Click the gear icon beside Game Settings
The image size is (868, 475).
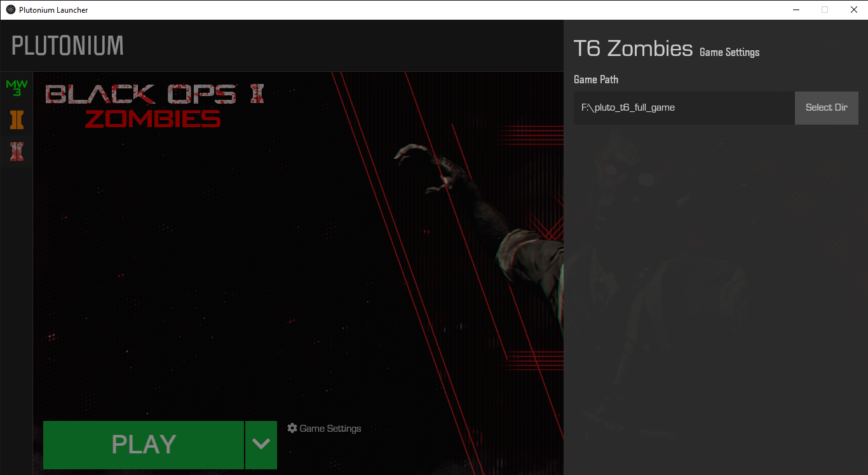292,428
